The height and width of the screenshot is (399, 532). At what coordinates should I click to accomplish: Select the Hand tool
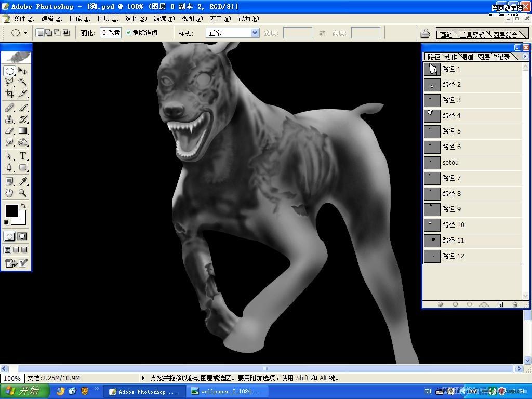pyautogui.click(x=9, y=193)
